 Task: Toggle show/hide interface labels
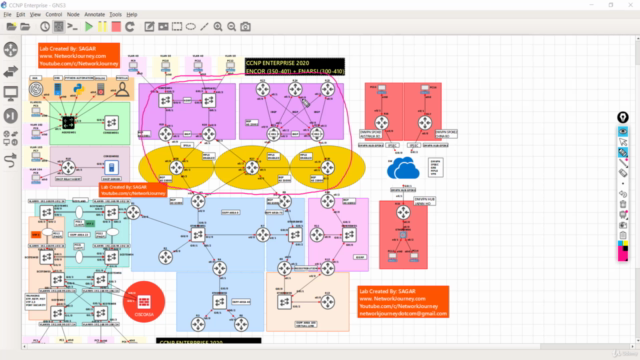pyautogui.click(x=59, y=27)
